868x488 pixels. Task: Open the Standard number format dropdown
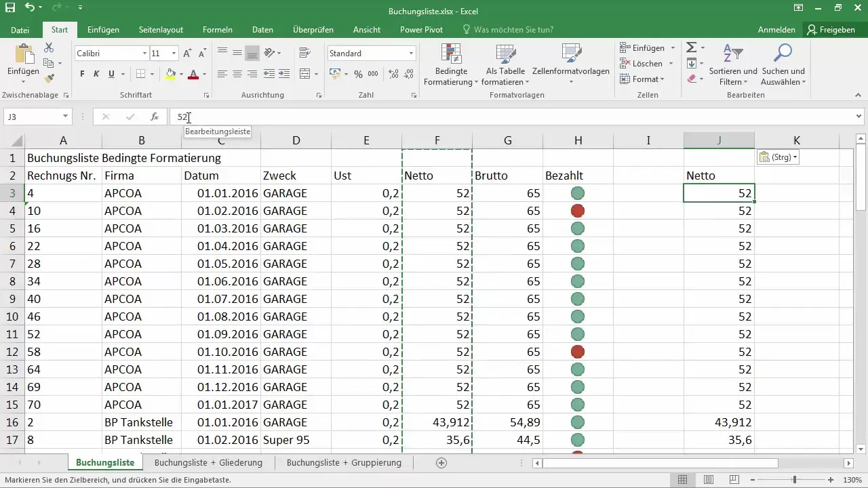point(411,53)
